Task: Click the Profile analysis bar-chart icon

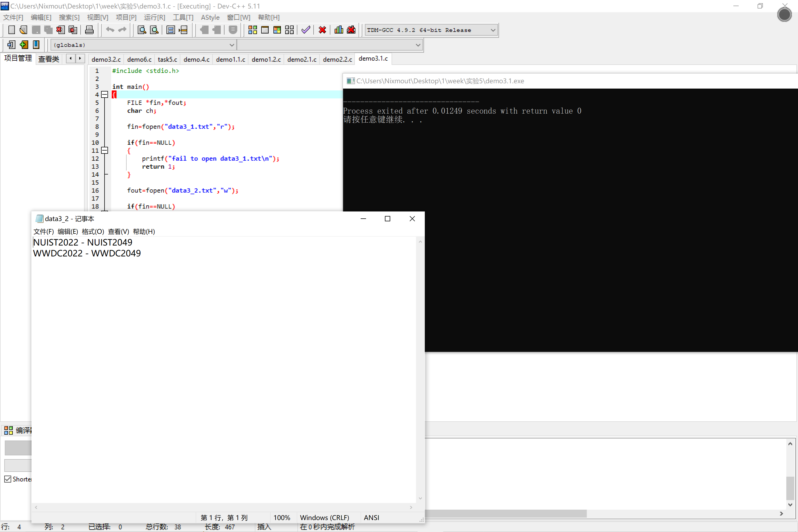Action: pyautogui.click(x=339, y=30)
